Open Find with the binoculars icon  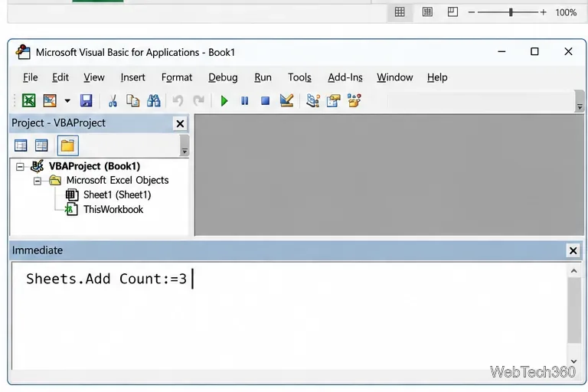tap(154, 100)
